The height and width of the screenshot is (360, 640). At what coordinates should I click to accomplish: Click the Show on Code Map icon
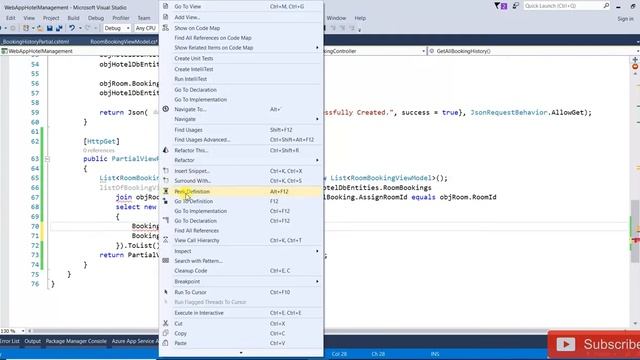pyautogui.click(x=165, y=28)
